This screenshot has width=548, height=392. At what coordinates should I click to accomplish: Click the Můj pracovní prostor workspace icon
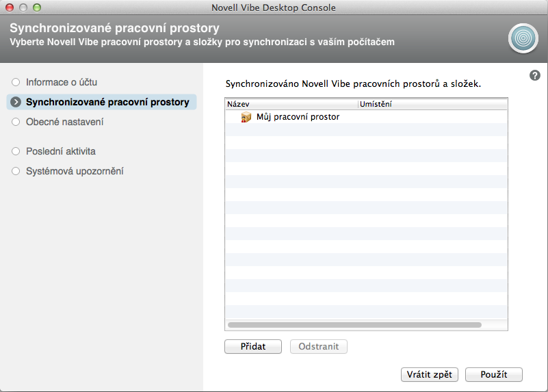point(246,117)
